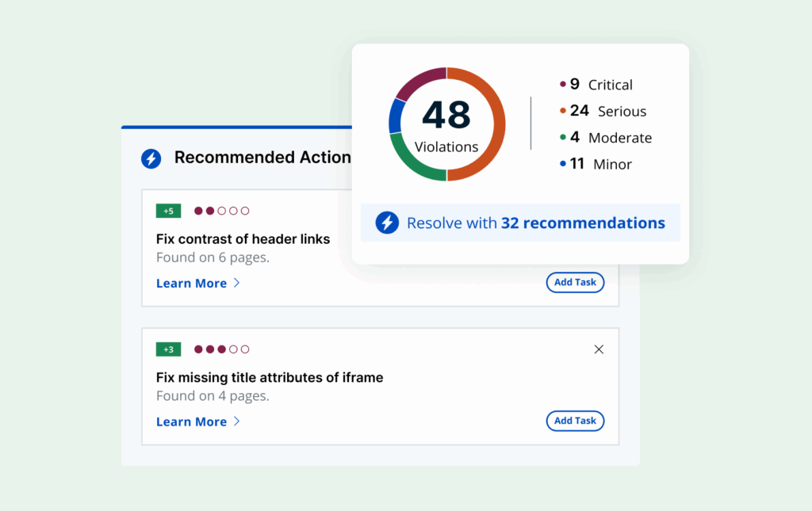The height and width of the screenshot is (511, 812).
Task: Dismiss the iframe title attributes card
Action: (x=599, y=349)
